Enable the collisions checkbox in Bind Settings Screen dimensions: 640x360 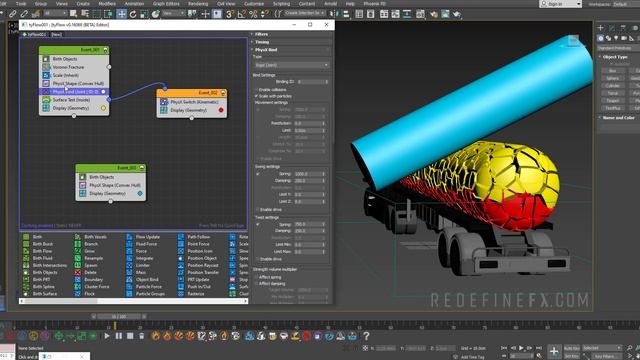[256, 89]
